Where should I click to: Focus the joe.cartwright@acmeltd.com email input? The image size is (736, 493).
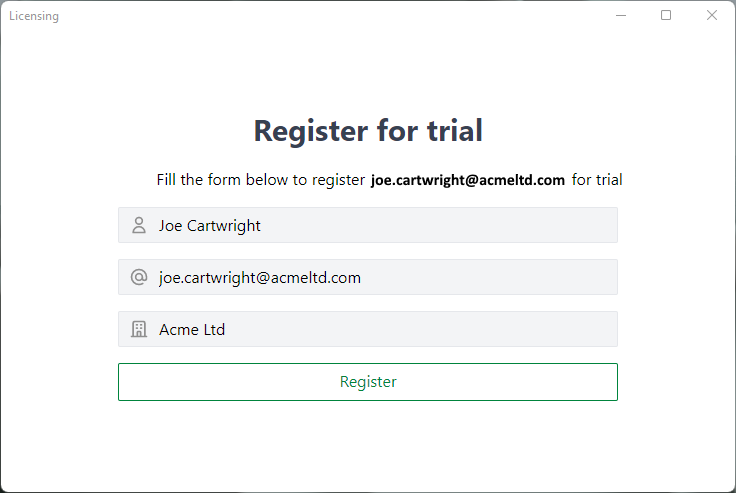368,277
